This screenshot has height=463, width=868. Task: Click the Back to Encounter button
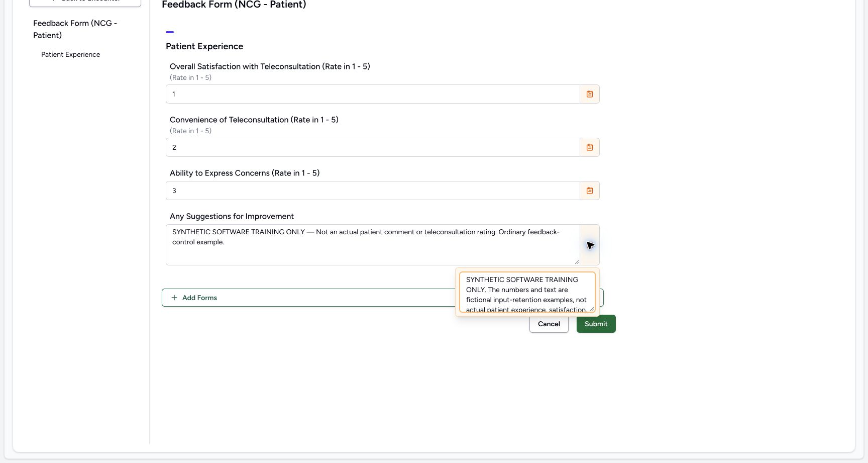pos(85,2)
